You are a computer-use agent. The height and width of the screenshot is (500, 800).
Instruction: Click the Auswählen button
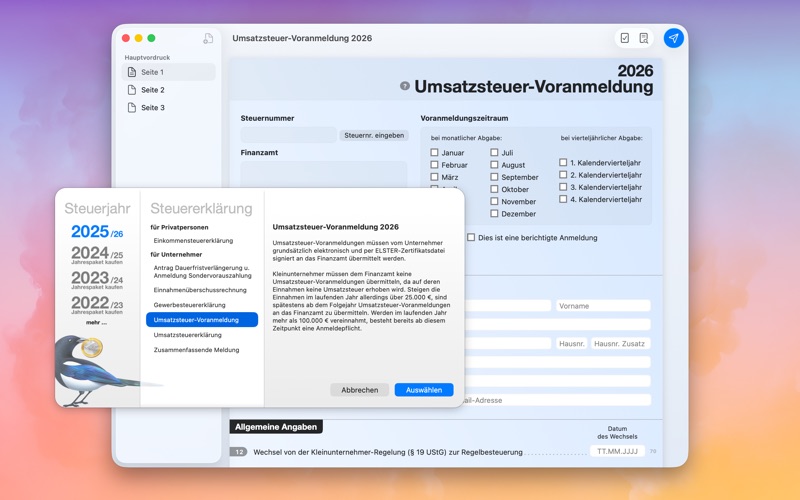tap(424, 390)
